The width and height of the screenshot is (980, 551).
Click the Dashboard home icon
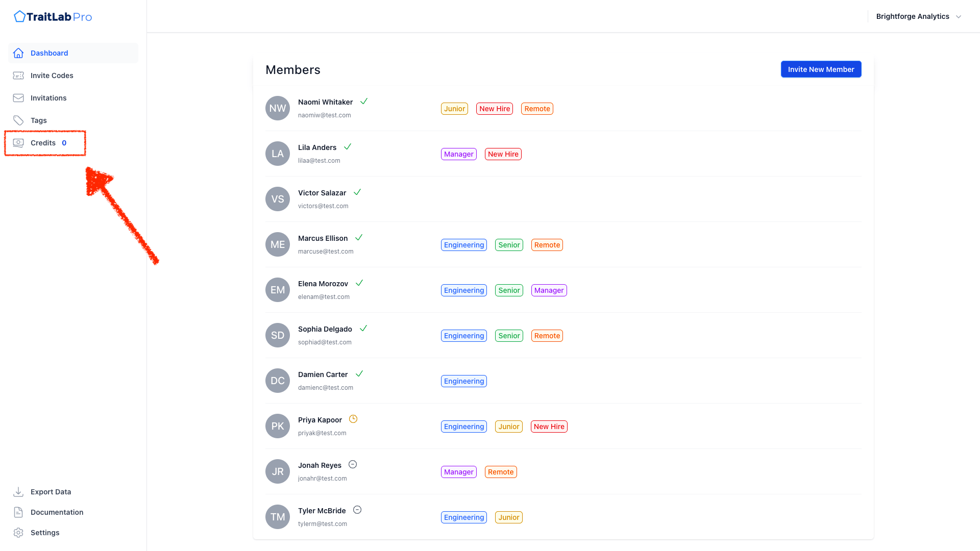18,53
